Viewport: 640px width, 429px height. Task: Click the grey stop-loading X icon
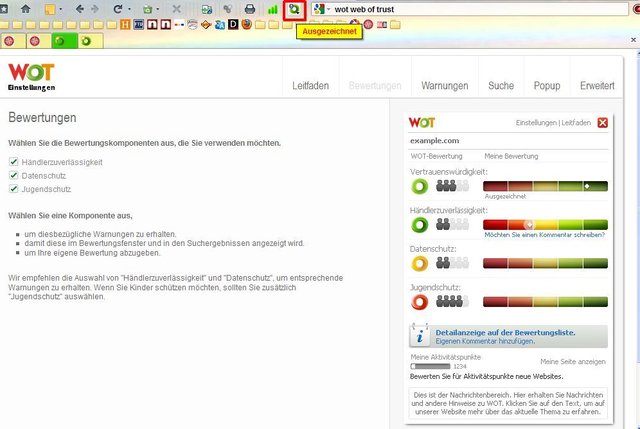[176, 9]
